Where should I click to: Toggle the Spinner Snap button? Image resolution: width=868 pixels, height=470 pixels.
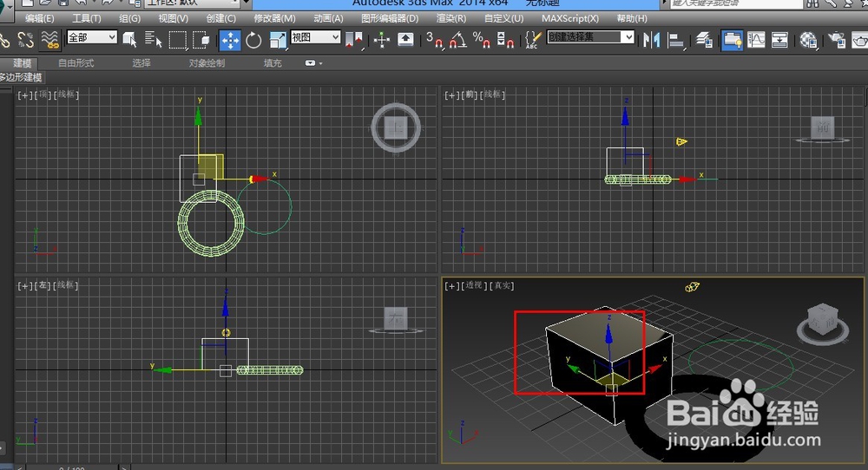tap(505, 40)
